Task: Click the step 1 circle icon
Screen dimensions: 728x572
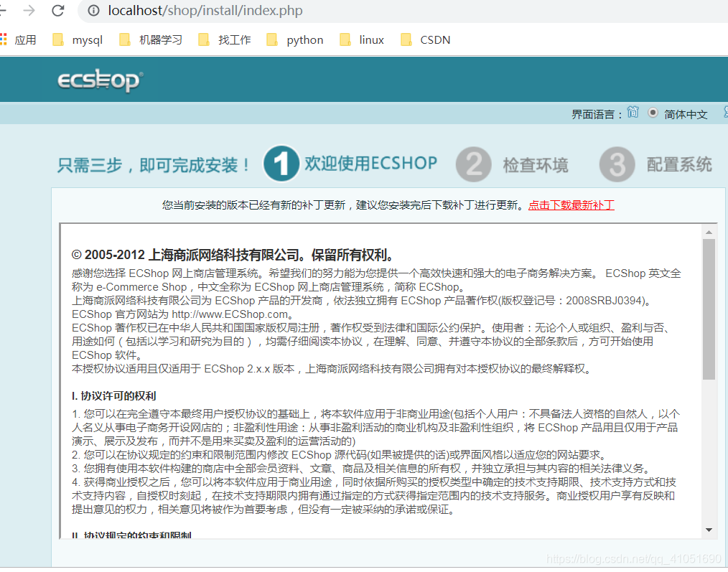Action: pos(281,164)
